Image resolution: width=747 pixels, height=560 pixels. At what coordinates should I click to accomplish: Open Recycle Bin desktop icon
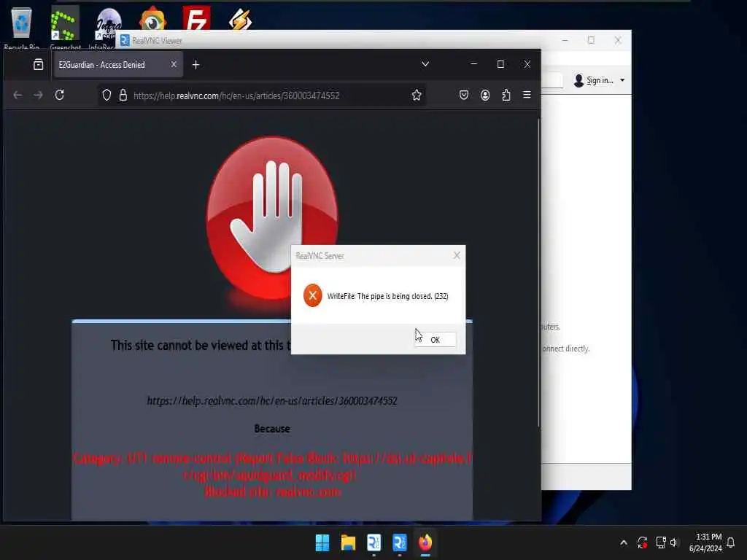21,27
